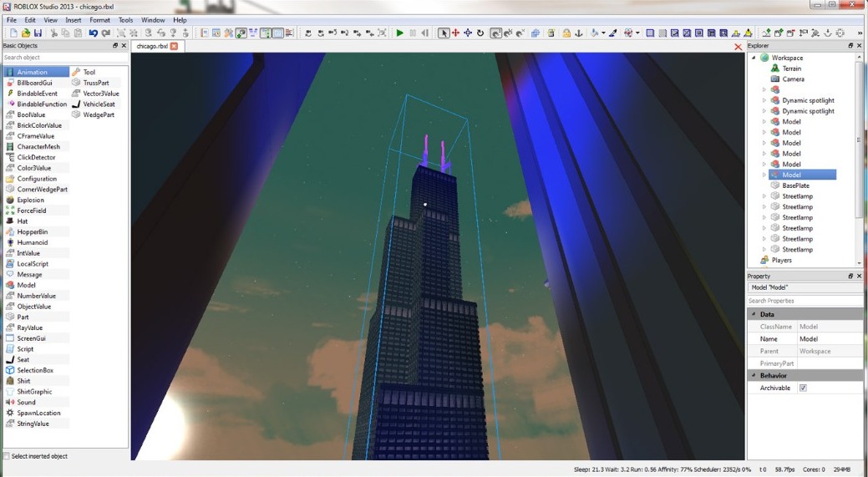This screenshot has height=477, width=868.
Task: Collapse the Data properties section
Action: (x=754, y=314)
